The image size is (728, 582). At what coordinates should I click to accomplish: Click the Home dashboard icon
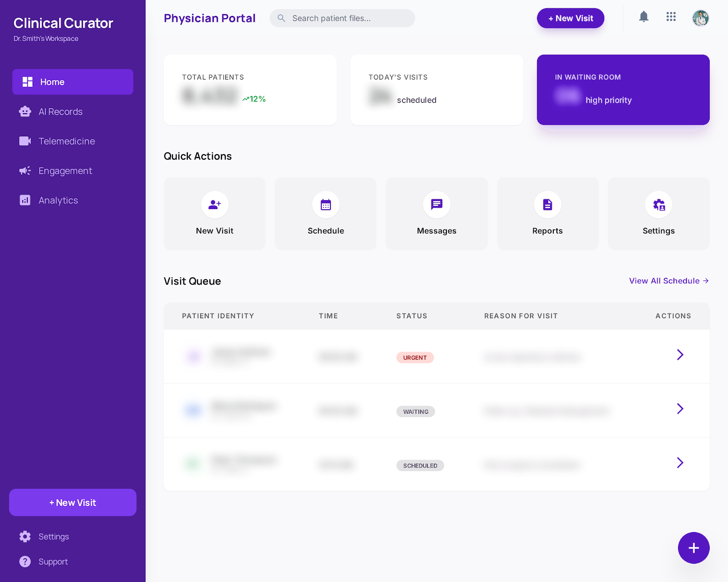pyautogui.click(x=28, y=82)
